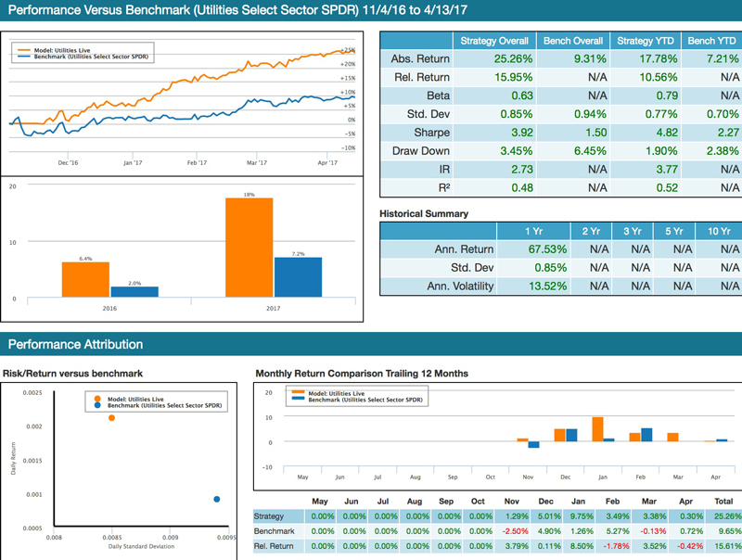Image resolution: width=742 pixels, height=560 pixels.
Task: Select the orange model point in scatter plot
Action: pos(112,418)
